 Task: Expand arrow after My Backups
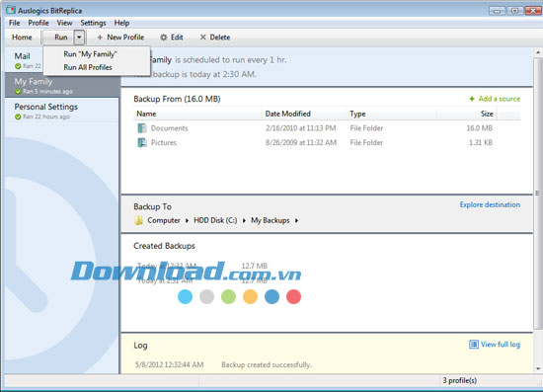click(x=296, y=220)
